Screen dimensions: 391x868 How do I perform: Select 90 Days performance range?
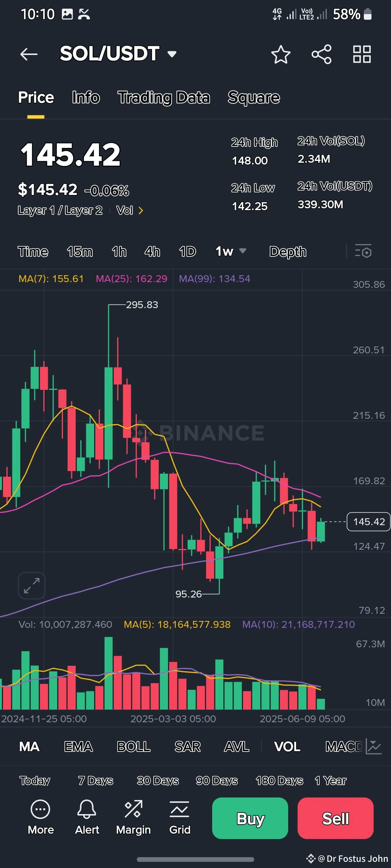[217, 781]
